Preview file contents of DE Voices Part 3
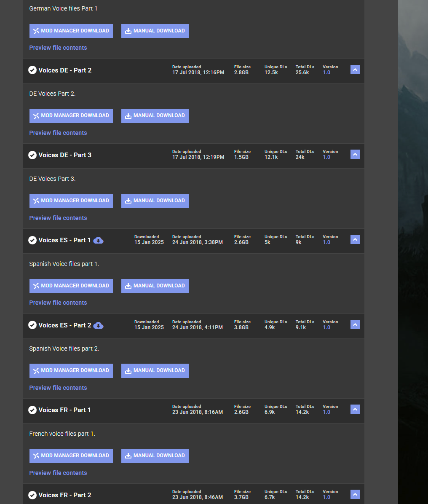The height and width of the screenshot is (504, 428). pyautogui.click(x=58, y=218)
